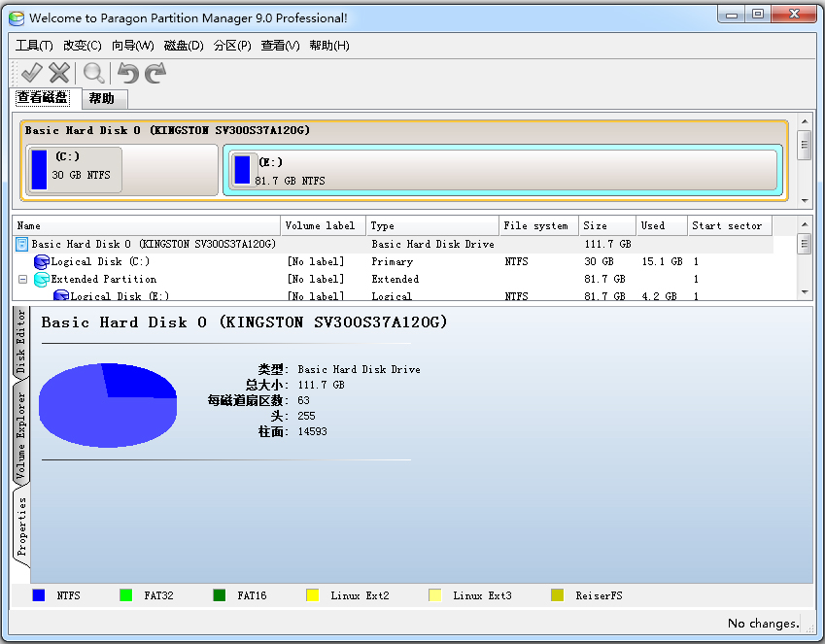Viewport: 825px width, 644px height.
Task: Click the Discard changes X icon
Action: 59,73
